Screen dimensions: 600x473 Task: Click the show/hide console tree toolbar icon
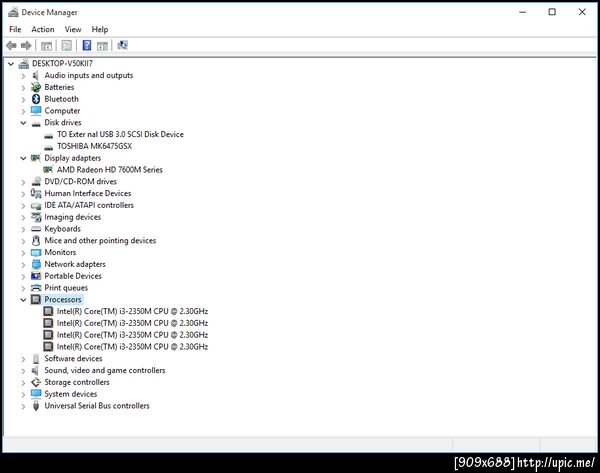point(46,46)
